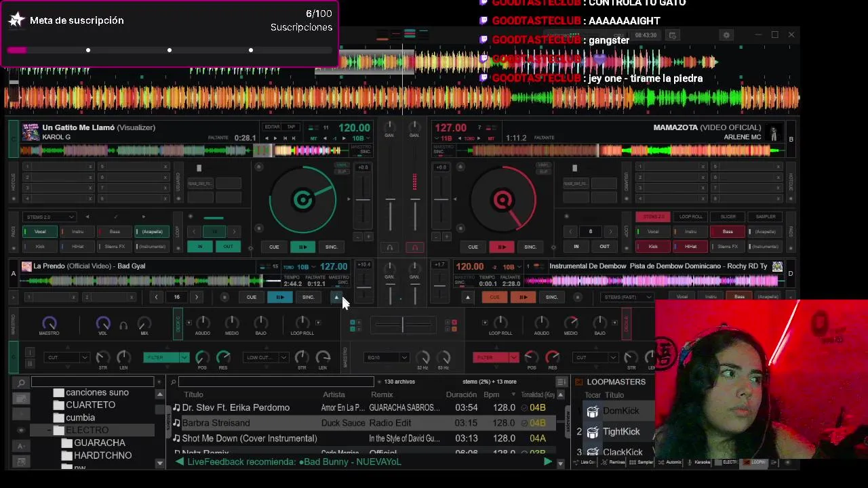This screenshot has width=868, height=488.
Task: Collapse the ELECTRO folder
Action: (x=49, y=430)
